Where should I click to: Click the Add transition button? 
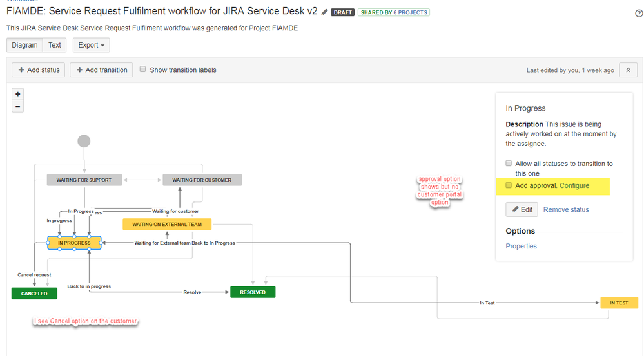click(101, 70)
